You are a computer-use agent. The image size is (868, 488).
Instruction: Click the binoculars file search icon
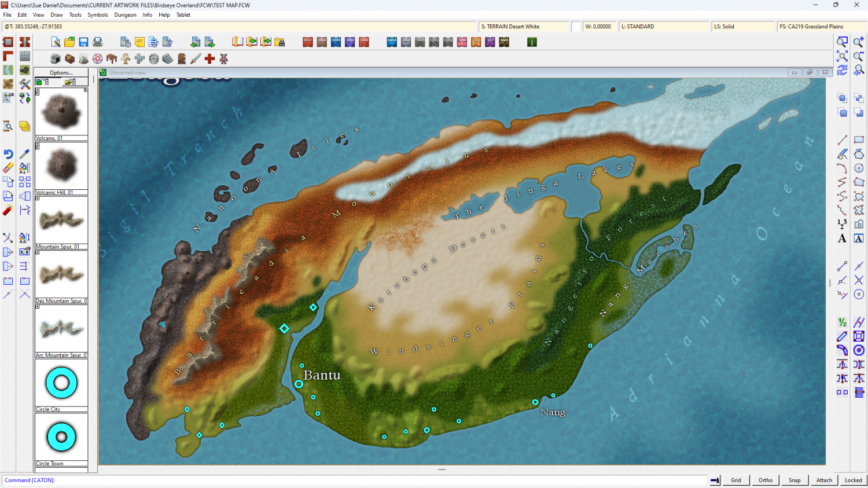click(x=279, y=42)
